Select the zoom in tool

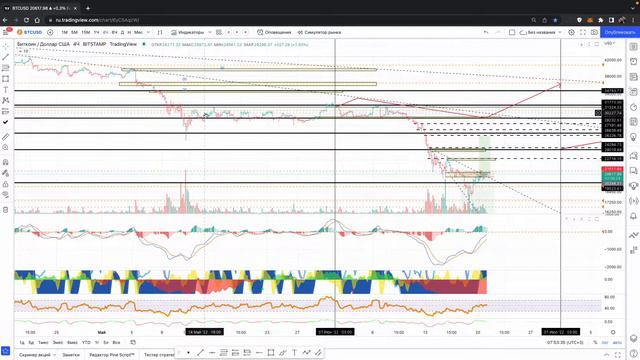[x=6, y=147]
